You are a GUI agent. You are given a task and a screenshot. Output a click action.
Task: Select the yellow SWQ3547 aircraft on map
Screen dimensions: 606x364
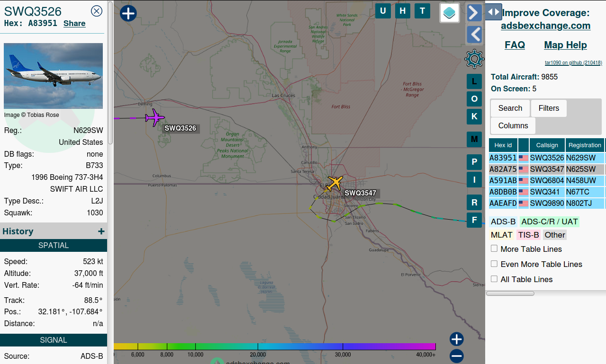335,182
